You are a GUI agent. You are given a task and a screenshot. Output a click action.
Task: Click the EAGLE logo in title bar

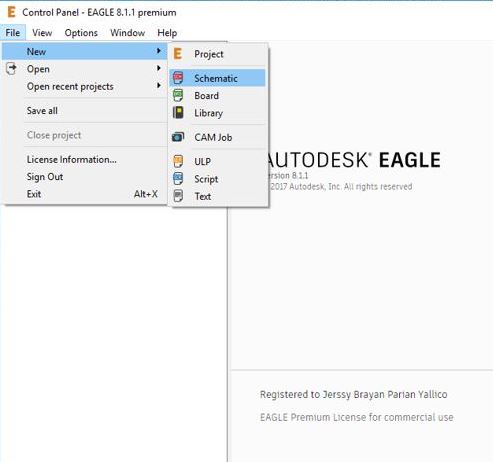(x=11, y=12)
